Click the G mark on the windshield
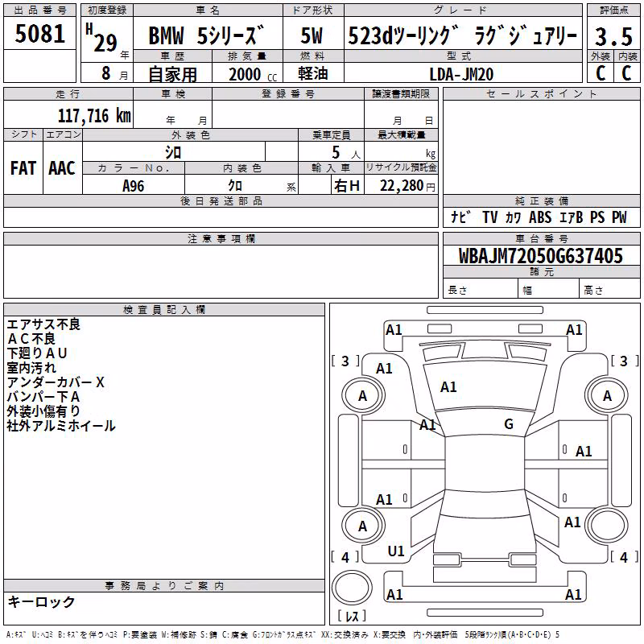This screenshot has width=644, height=644. (509, 423)
